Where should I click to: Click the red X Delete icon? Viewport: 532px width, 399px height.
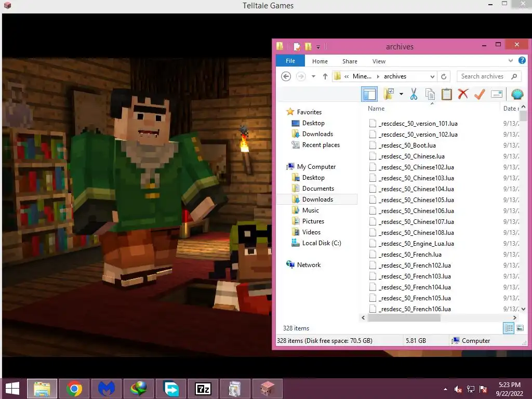(x=463, y=94)
